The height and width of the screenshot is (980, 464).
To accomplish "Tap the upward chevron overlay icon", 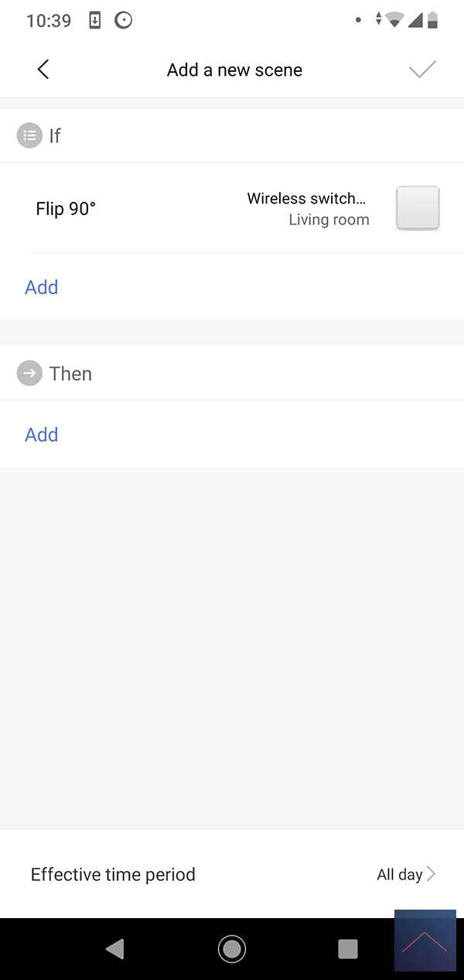I will point(425,941).
